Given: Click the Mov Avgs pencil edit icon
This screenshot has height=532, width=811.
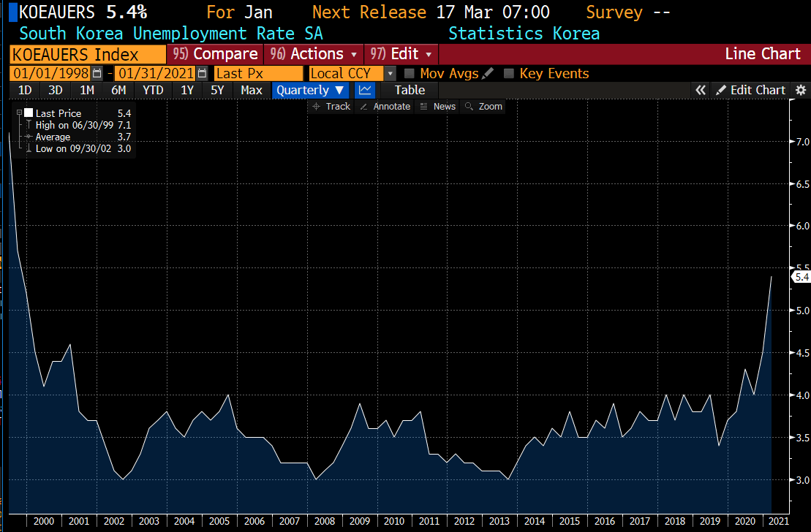Looking at the screenshot, I should click(487, 73).
